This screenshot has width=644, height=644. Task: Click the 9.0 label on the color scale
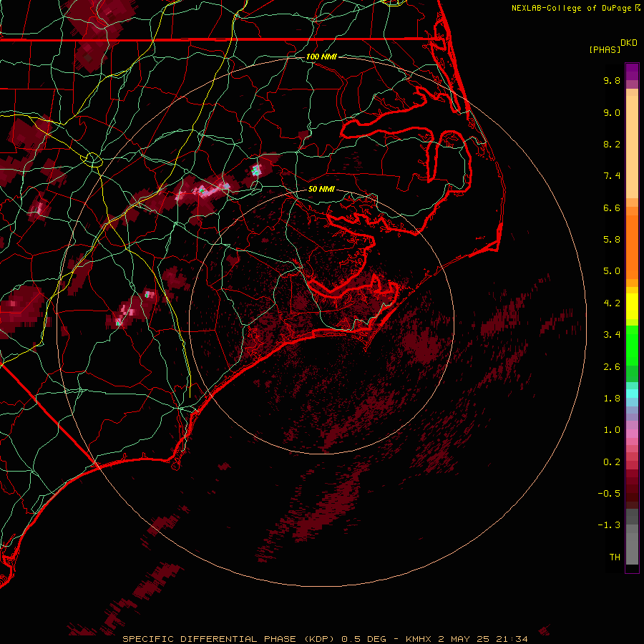[612, 112]
